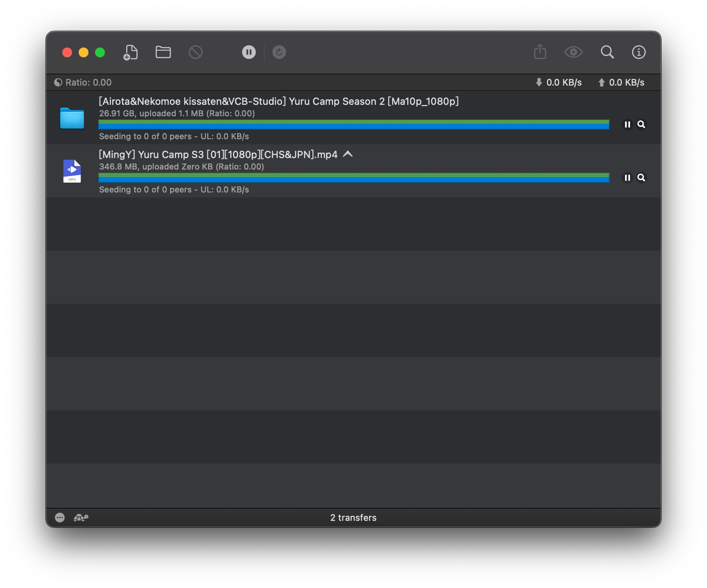Click the Share toolbar icon
The image size is (707, 588).
[x=540, y=52]
